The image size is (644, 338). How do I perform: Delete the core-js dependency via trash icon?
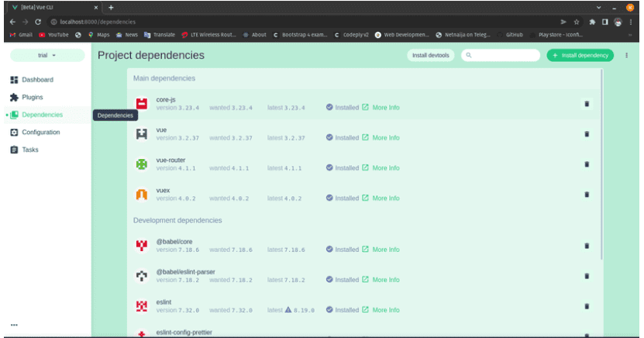tap(587, 104)
